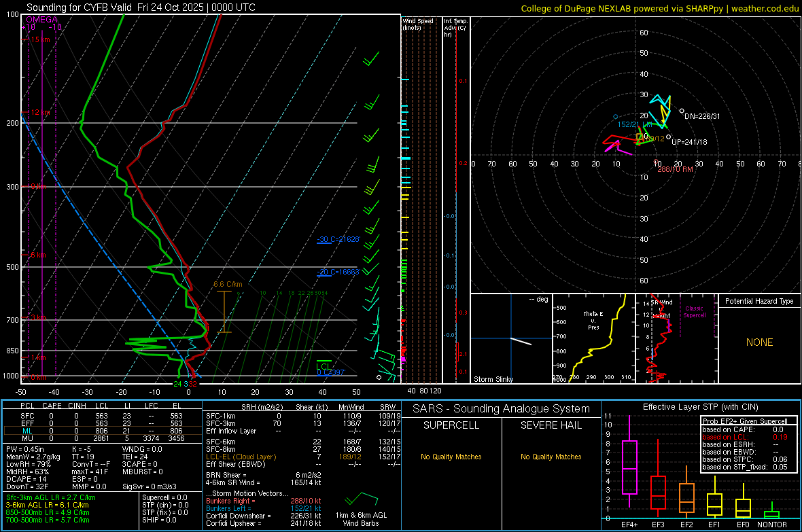
Task: Select the SFC-1km shear row
Action: 303,416
